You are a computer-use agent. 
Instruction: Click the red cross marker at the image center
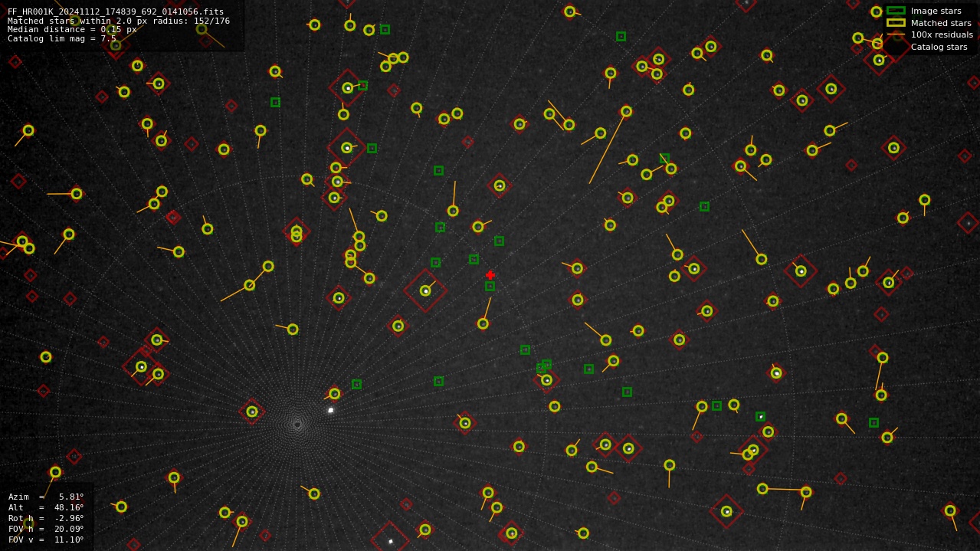pos(490,275)
